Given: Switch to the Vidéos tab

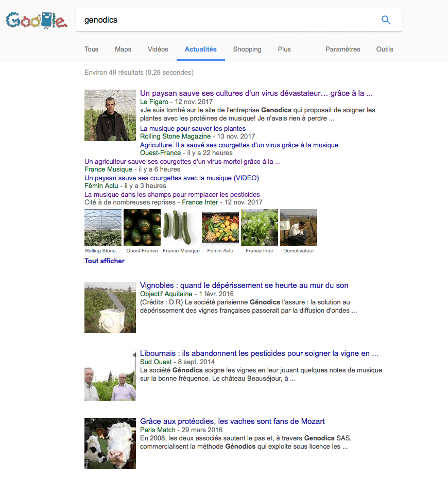Looking at the screenshot, I should click(x=158, y=49).
